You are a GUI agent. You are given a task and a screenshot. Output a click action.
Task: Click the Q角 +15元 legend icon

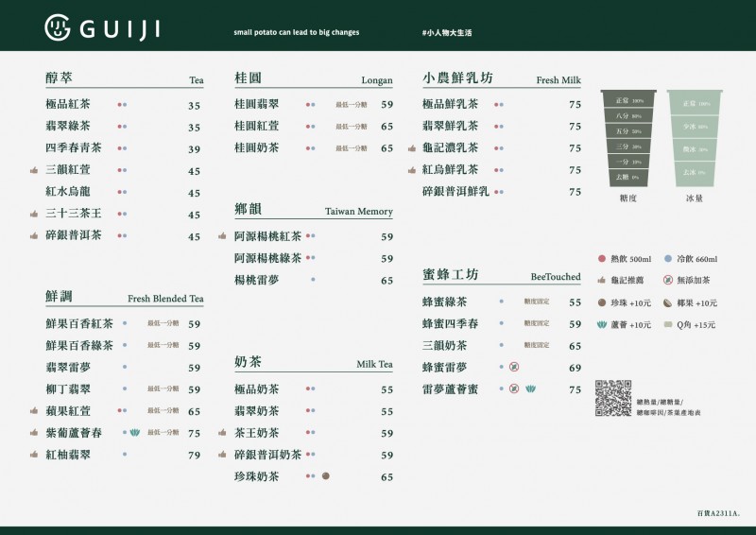tap(668, 324)
